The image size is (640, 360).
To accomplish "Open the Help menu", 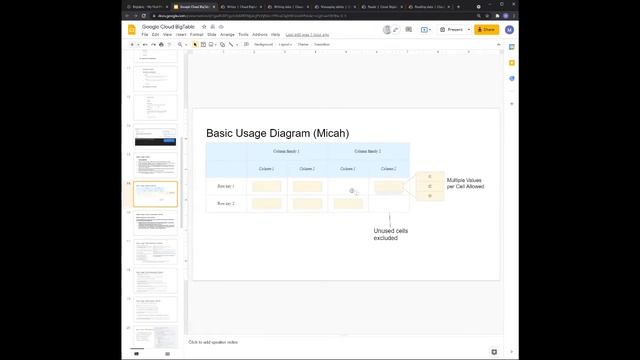I will (x=276, y=35).
